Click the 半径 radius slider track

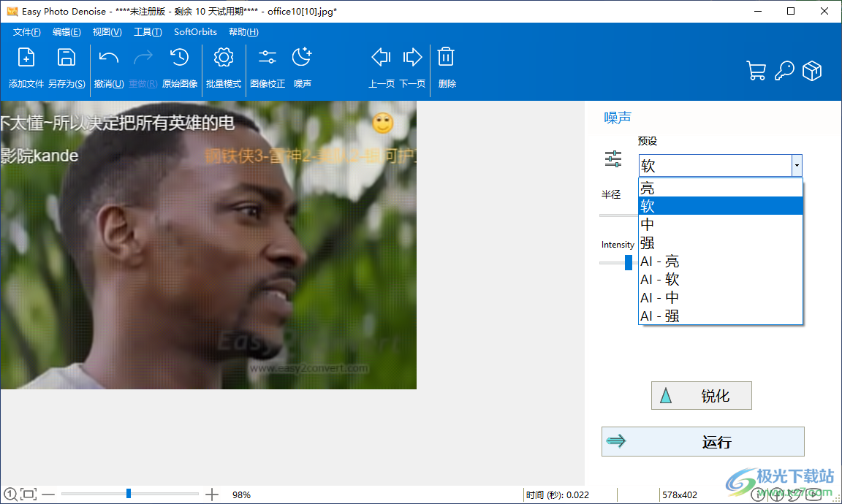[618, 215]
